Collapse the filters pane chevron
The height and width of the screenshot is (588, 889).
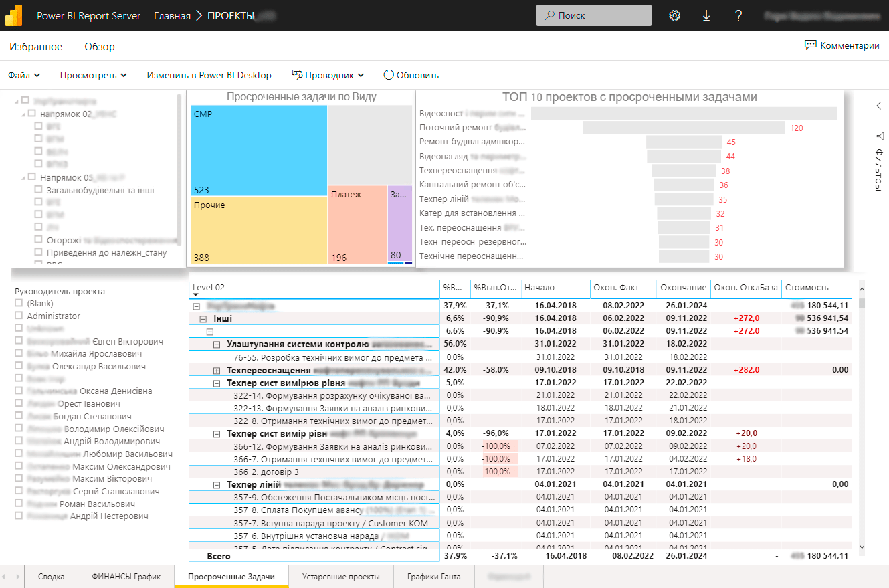(879, 106)
